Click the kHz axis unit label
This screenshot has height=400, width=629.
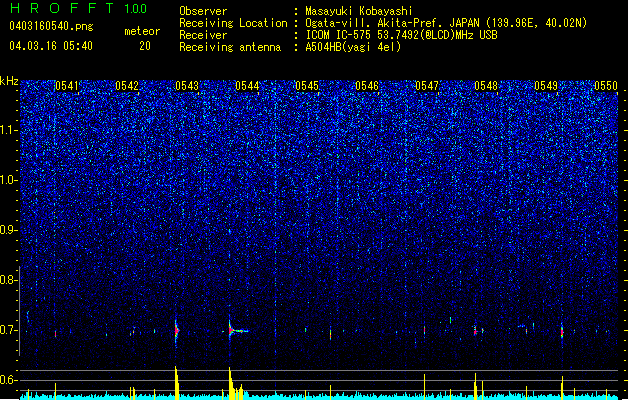[9, 81]
